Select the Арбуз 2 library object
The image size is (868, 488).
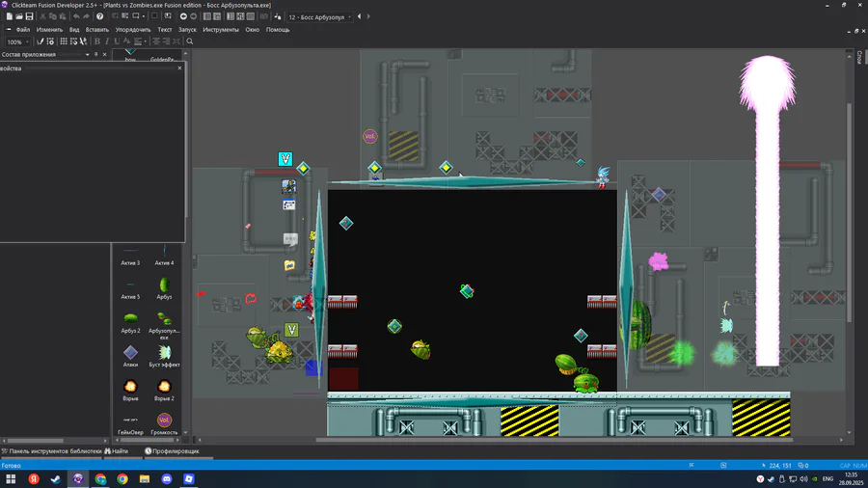click(x=130, y=322)
